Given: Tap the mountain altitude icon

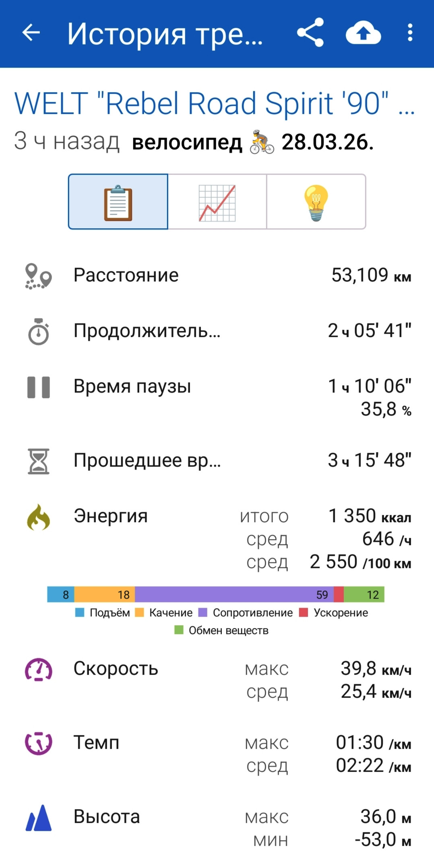Looking at the screenshot, I should pos(39,818).
